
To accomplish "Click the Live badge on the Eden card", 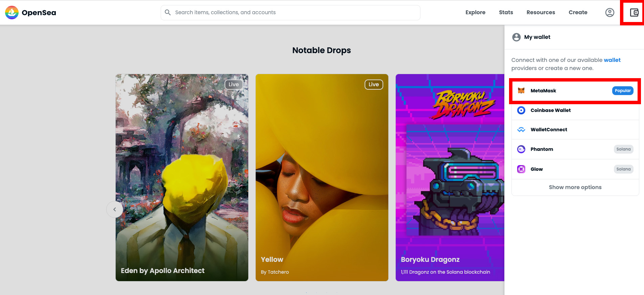I will 234,85.
